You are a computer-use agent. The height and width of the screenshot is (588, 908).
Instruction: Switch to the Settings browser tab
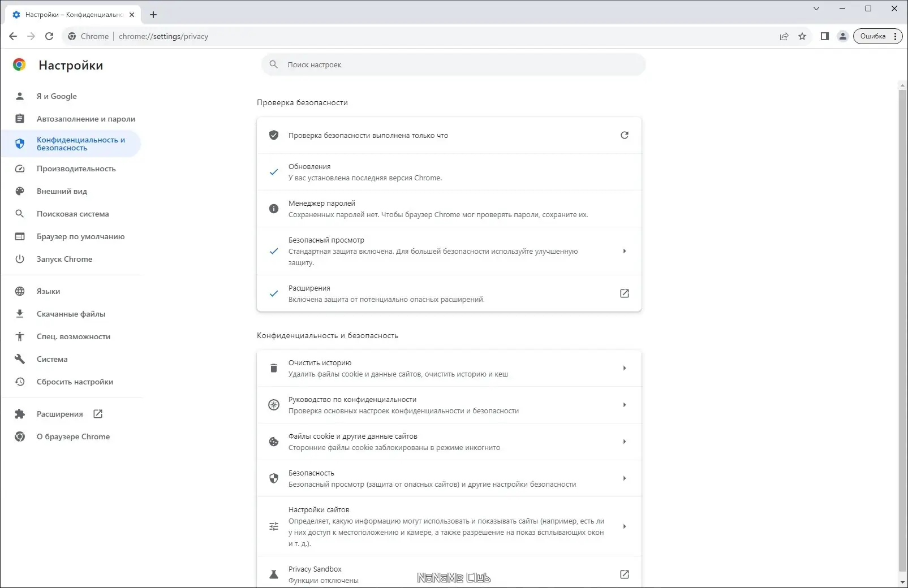point(72,14)
